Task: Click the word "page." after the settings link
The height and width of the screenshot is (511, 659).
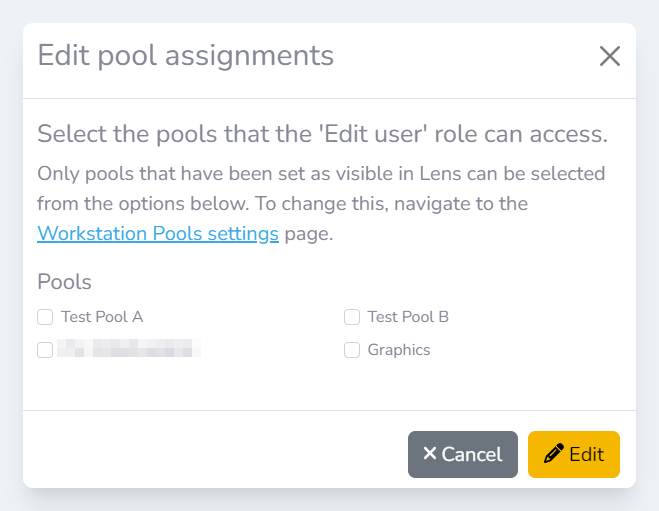Action: click(x=308, y=234)
